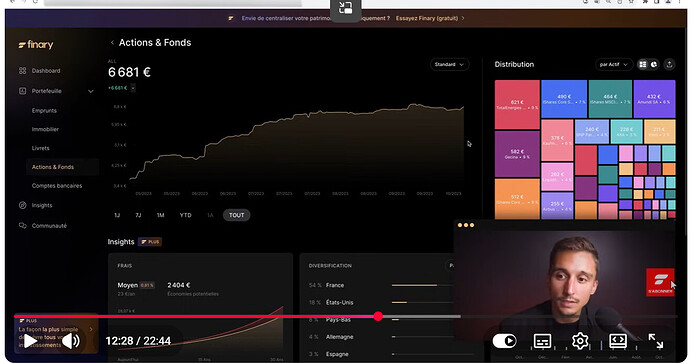Image resolution: width=690 pixels, height=363 pixels.
Task: Click the PLUS promo card in sidebar
Action: [56, 334]
